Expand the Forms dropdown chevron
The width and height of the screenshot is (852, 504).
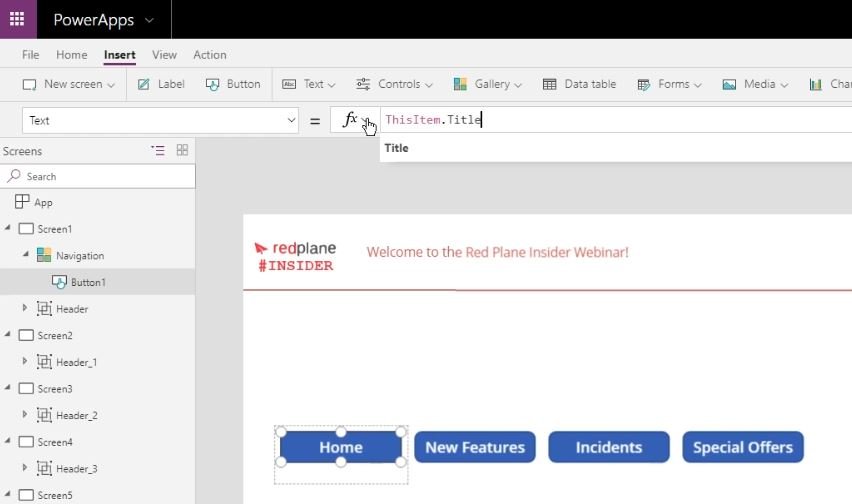click(698, 85)
